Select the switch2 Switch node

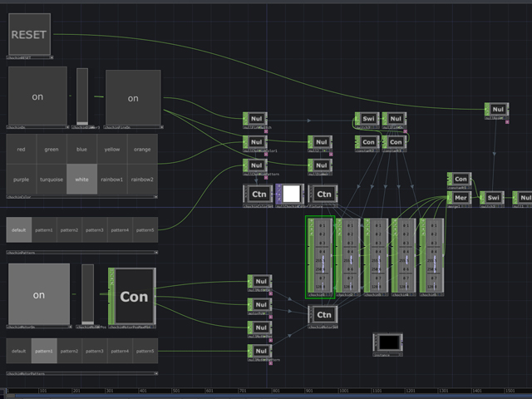coord(492,198)
